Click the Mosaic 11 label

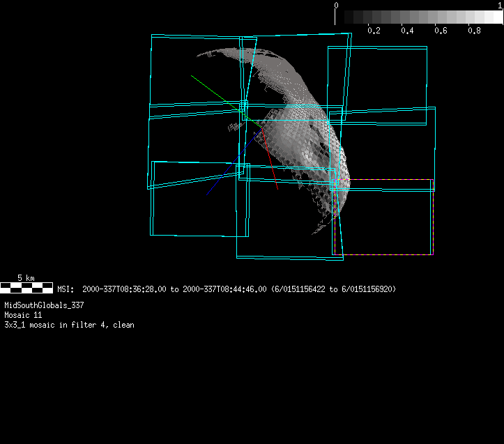23,315
